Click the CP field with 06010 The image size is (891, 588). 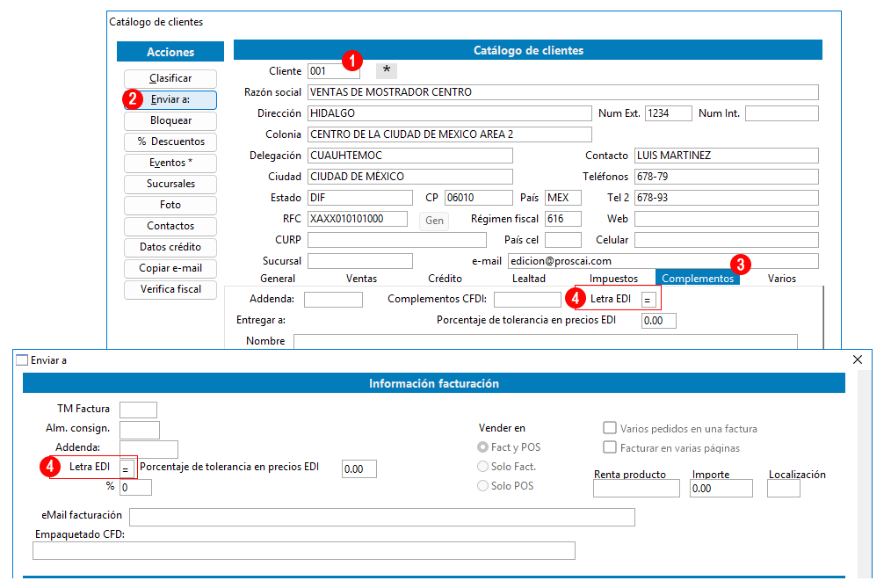tap(479, 197)
